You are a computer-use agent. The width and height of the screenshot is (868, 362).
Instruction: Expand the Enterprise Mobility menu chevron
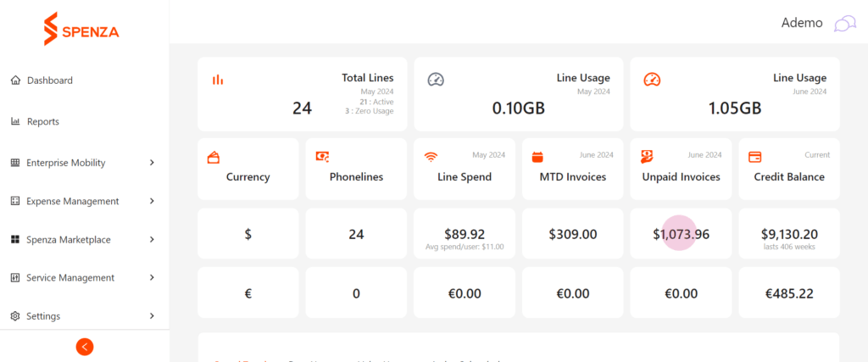(153, 163)
